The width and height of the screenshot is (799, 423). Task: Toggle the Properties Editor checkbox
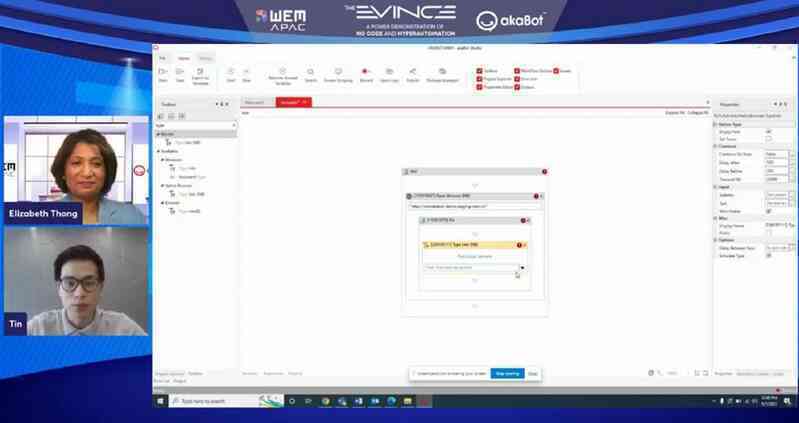pyautogui.click(x=479, y=87)
